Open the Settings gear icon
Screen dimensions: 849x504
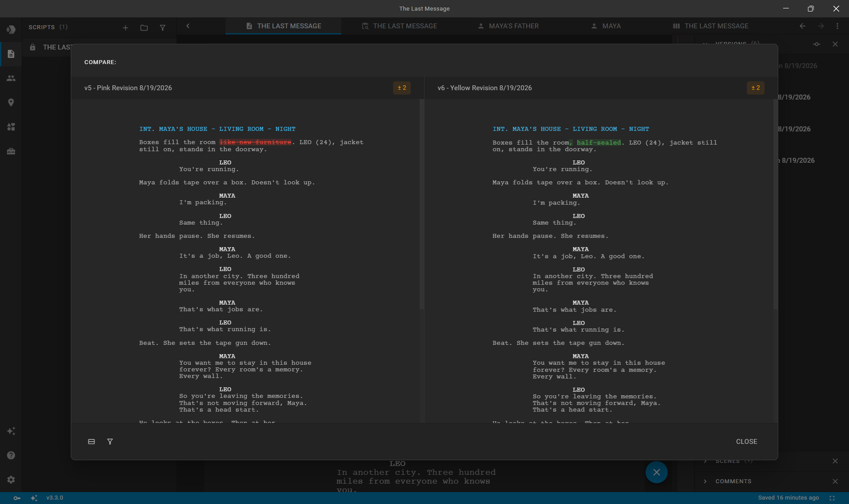click(11, 480)
